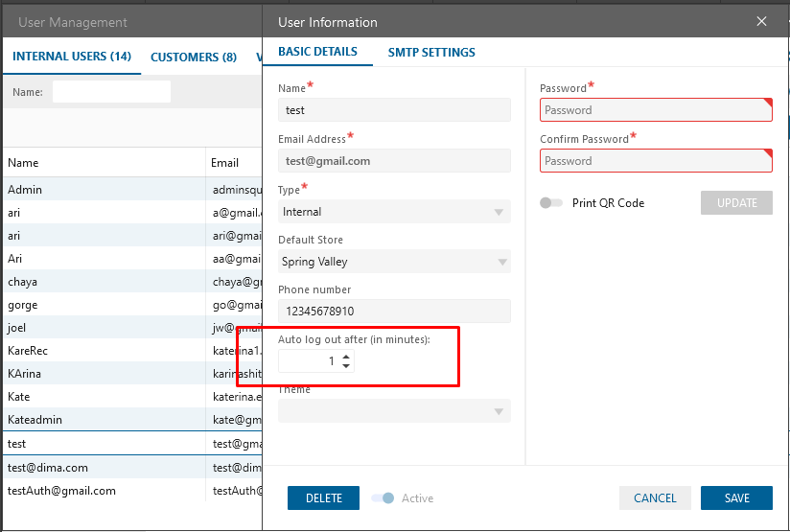Toggle the Print QR Code switch
The height and width of the screenshot is (532, 790).
coord(550,203)
